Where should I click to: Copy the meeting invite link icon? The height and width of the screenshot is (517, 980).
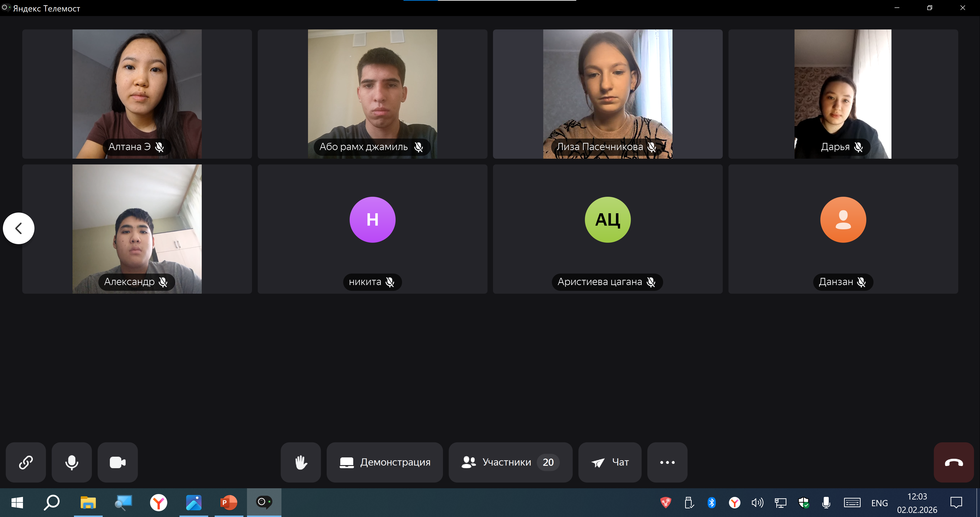click(x=26, y=462)
